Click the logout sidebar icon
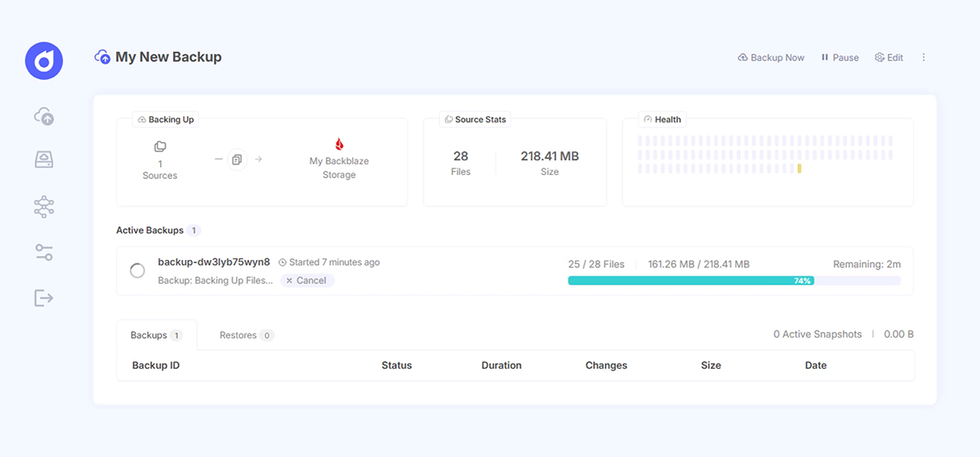Viewport: 980px width, 457px height. (x=44, y=298)
